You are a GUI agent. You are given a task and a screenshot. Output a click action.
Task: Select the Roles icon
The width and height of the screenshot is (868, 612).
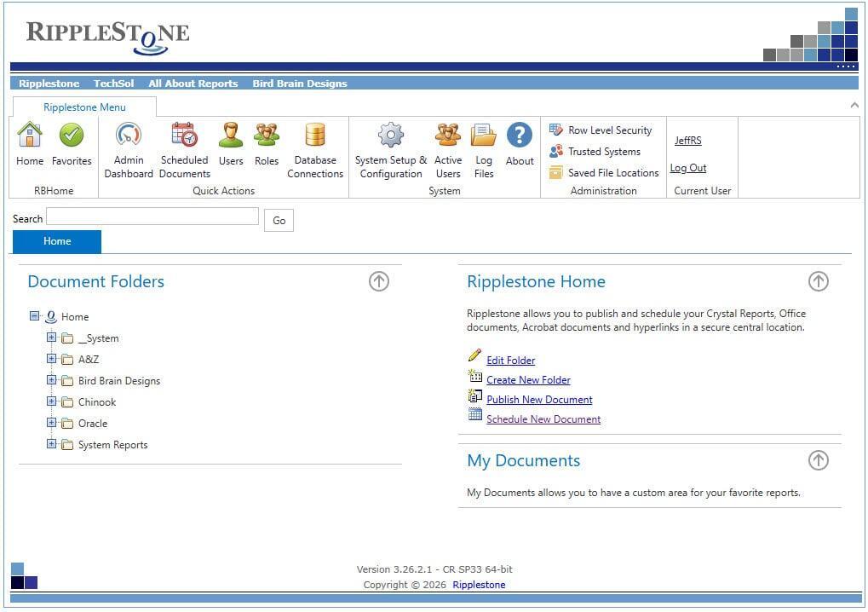[267, 136]
